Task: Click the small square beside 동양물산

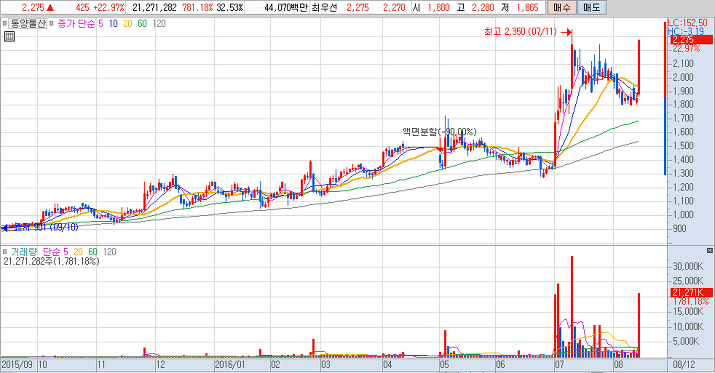Action: [5, 23]
